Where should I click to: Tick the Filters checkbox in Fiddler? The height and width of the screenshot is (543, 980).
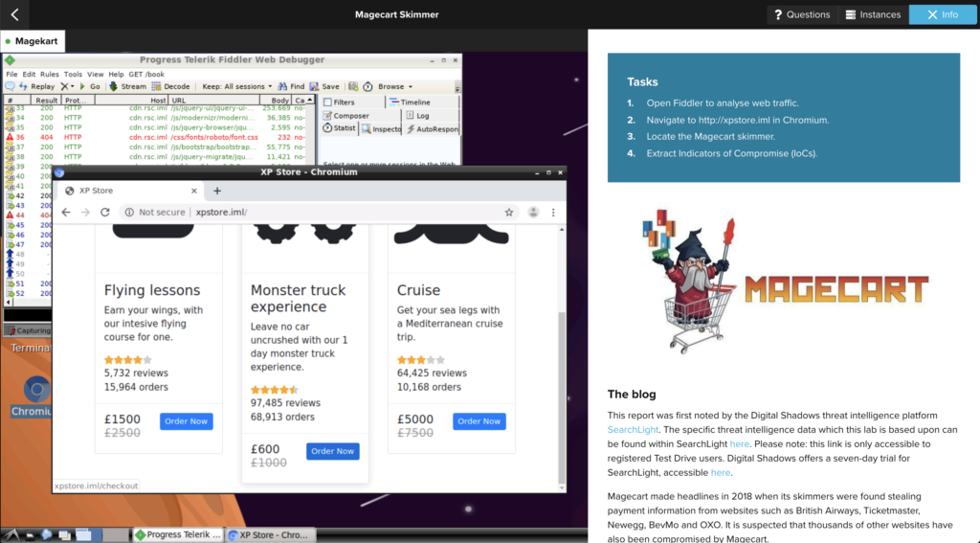click(327, 102)
